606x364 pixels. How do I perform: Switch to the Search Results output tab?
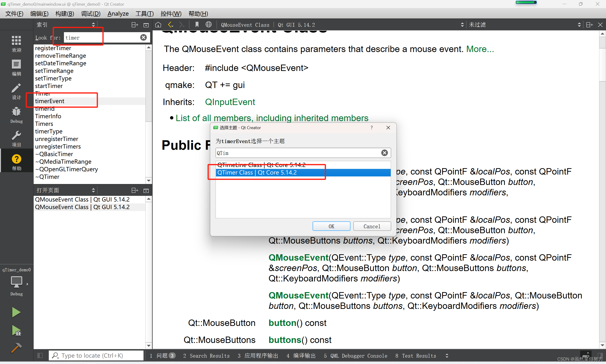pos(206,356)
